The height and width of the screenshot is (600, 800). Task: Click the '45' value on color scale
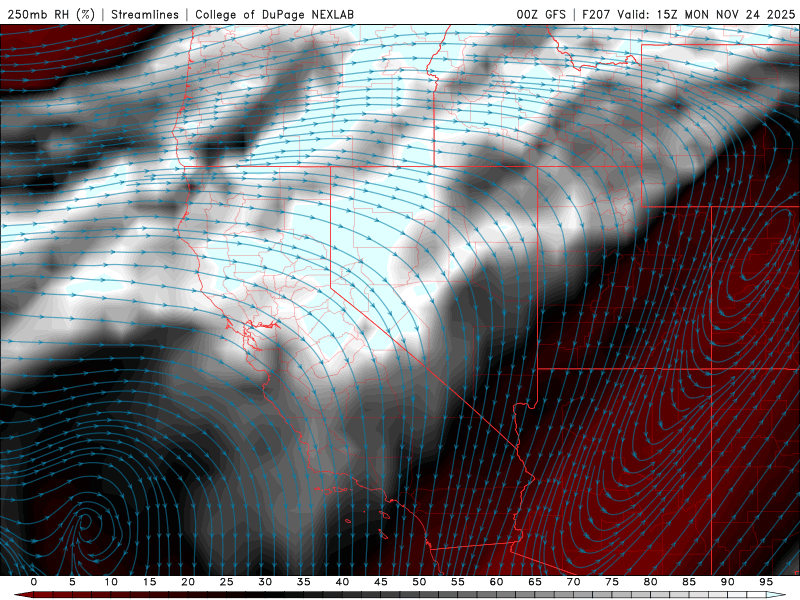381,582
